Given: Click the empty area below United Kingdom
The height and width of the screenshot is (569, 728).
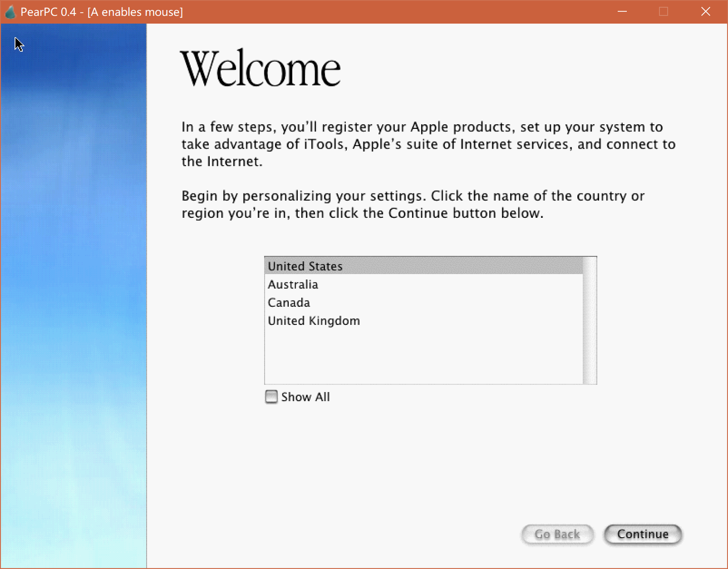Looking at the screenshot, I should coord(424,354).
